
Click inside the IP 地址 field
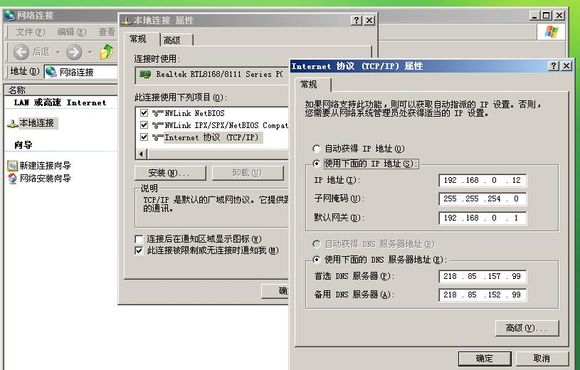click(482, 181)
